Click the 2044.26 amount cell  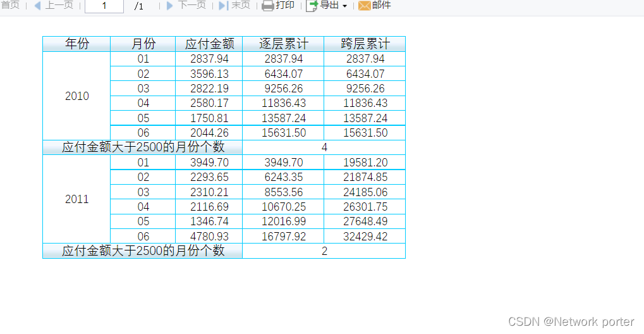pyautogui.click(x=209, y=133)
